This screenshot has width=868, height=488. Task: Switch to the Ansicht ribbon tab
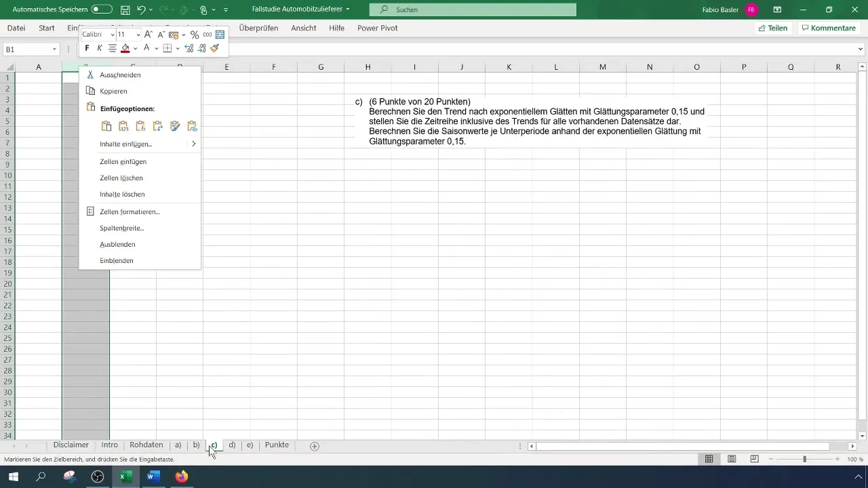[304, 28]
